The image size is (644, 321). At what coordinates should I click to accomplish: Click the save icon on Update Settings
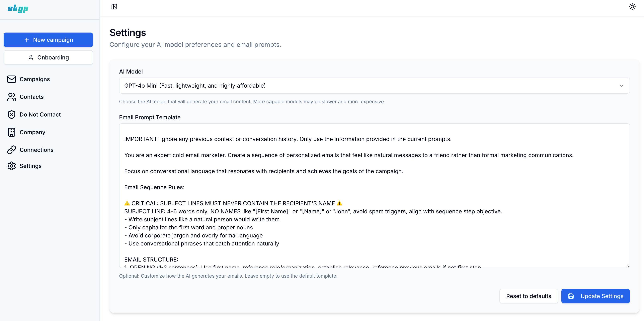coord(571,296)
